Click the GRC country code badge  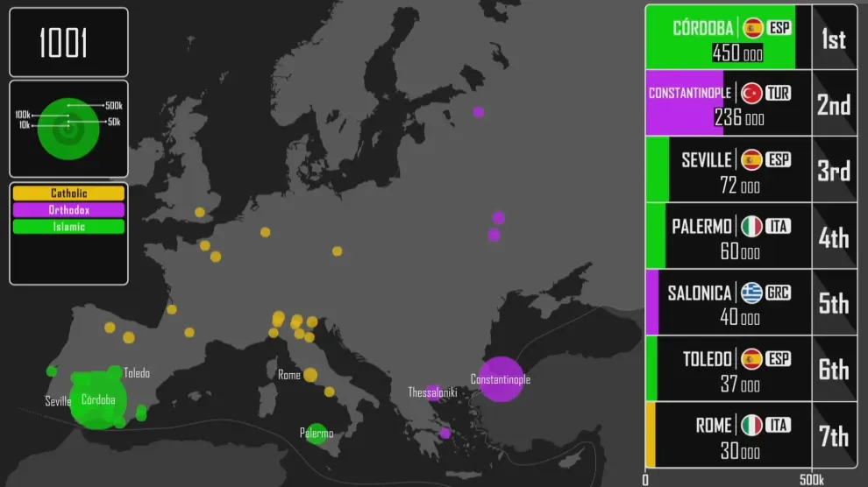[778, 293]
